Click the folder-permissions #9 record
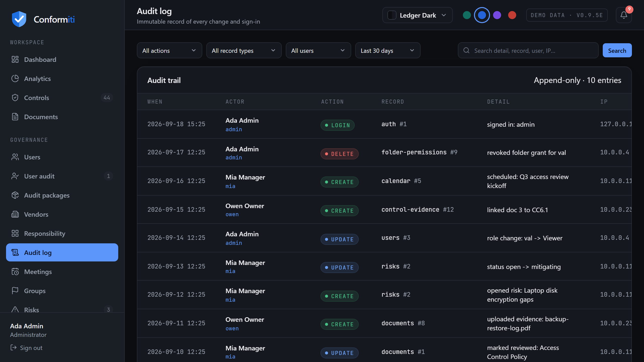The width and height of the screenshot is (644, 362). 419,152
